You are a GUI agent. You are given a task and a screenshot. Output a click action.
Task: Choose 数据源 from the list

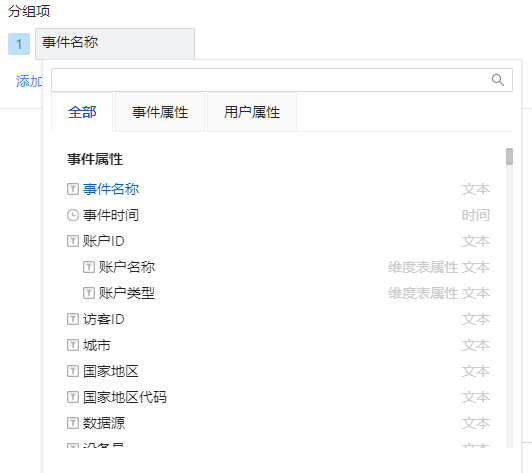(279, 423)
